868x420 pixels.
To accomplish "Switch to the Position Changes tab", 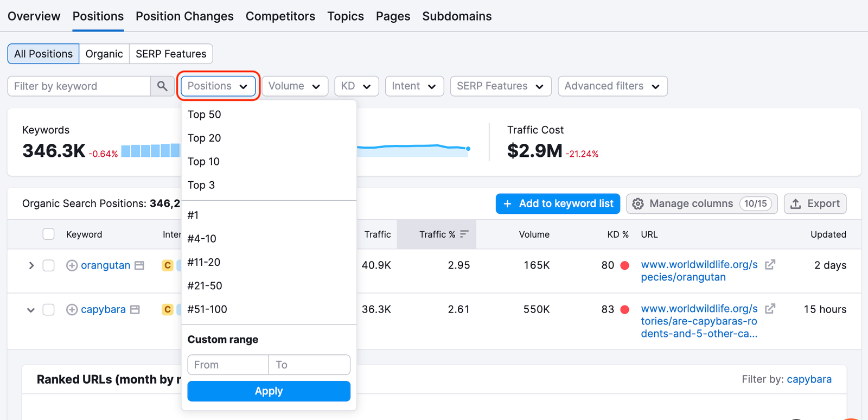I will click(x=184, y=16).
